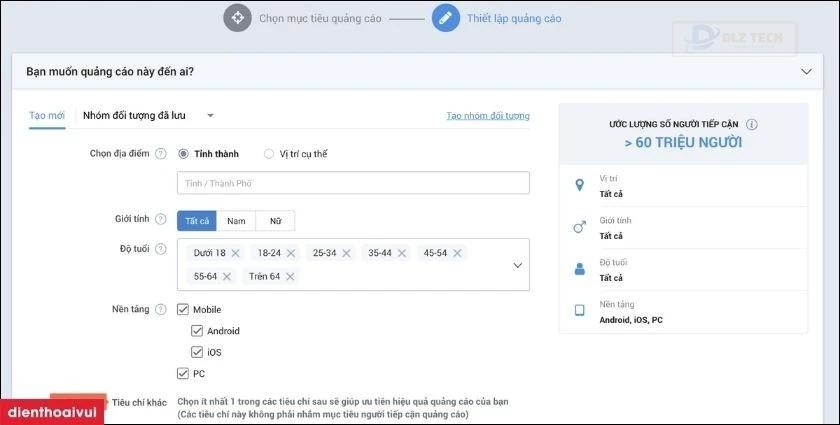
Task: Select Nữ gender option
Action: [x=275, y=221]
